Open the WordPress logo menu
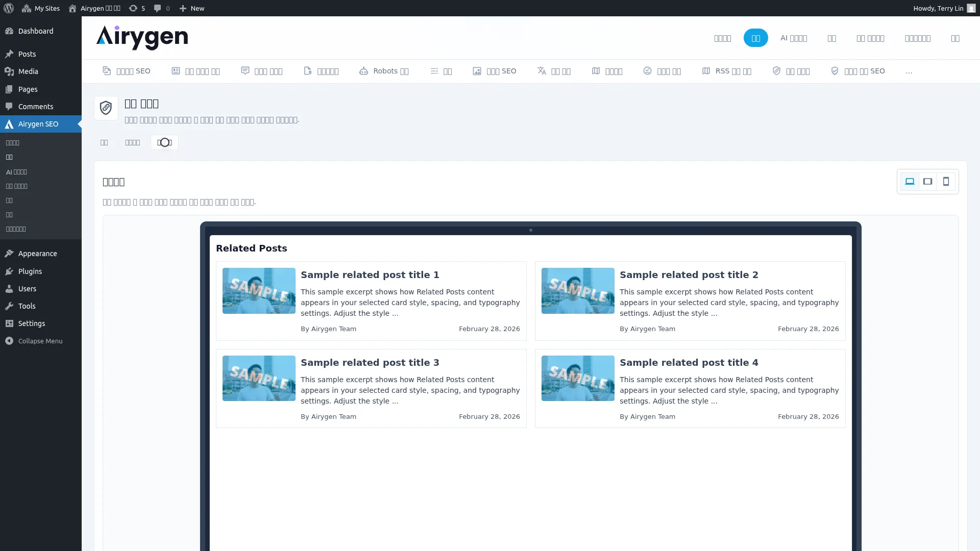 [9, 8]
